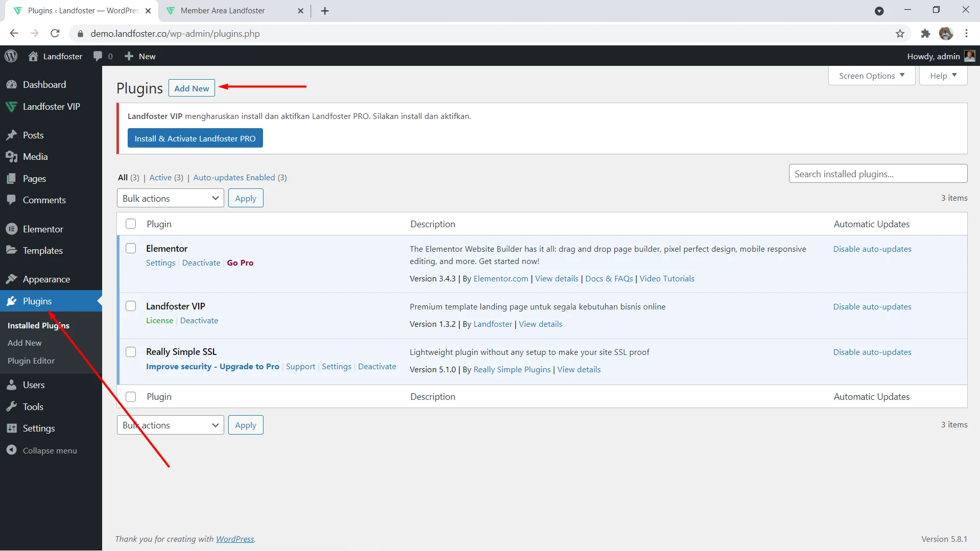Open the Landfoster VIP License link
This screenshot has height=551, width=980.
tap(160, 321)
